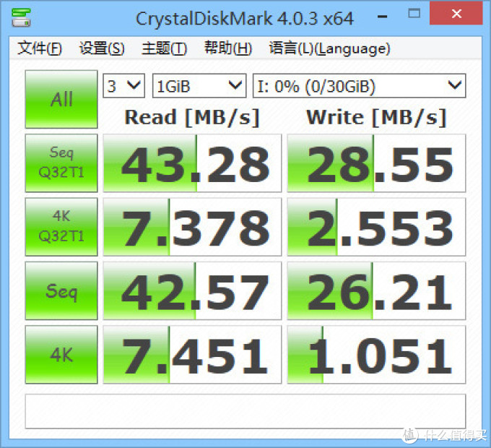Open the 设置(S) menu
The image size is (491, 448).
(102, 48)
